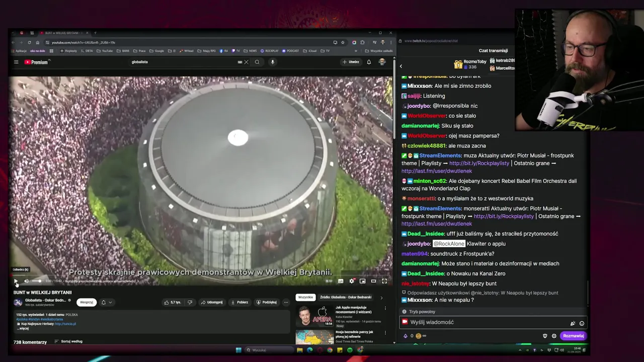
Task: Open the Jak Apple manipuluje video thumbnail
Action: pos(315,316)
